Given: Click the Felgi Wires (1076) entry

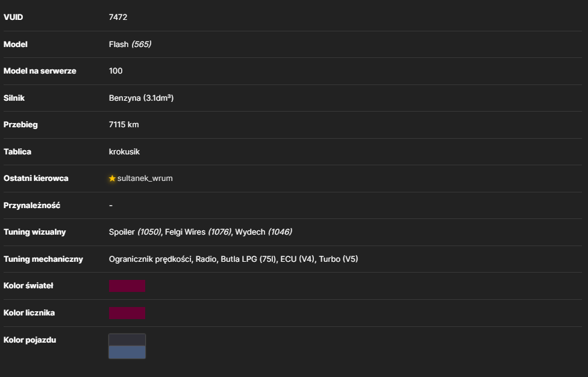Looking at the screenshot, I should (198, 232).
